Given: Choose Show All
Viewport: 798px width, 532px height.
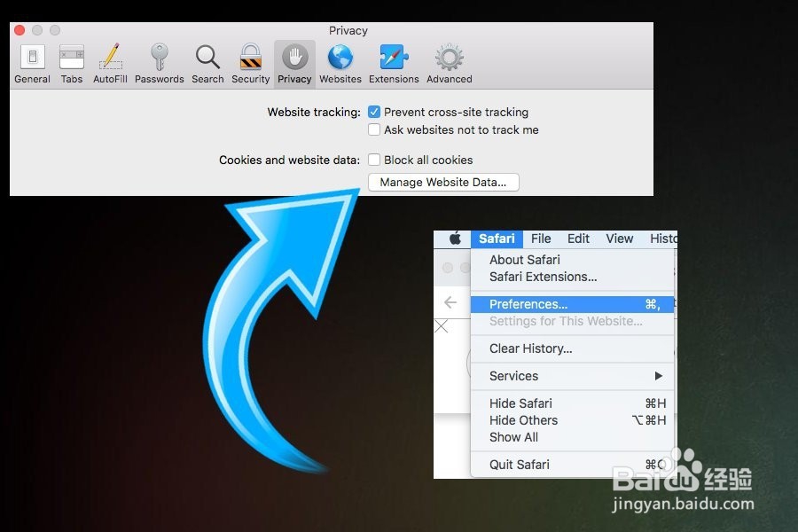Looking at the screenshot, I should (573, 437).
